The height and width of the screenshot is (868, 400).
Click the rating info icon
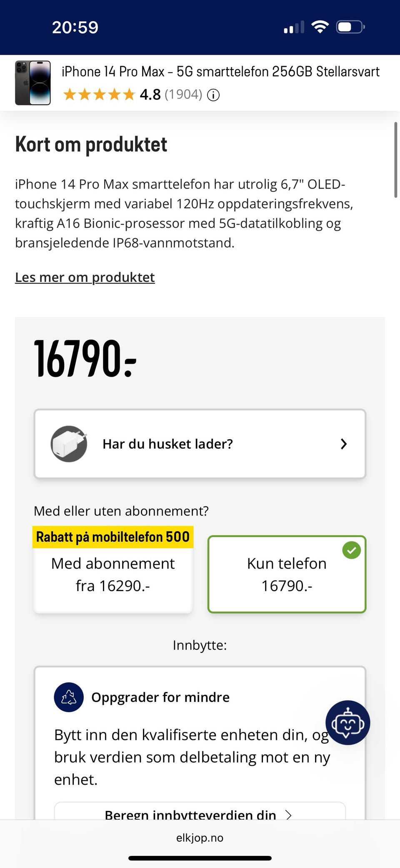(x=213, y=95)
